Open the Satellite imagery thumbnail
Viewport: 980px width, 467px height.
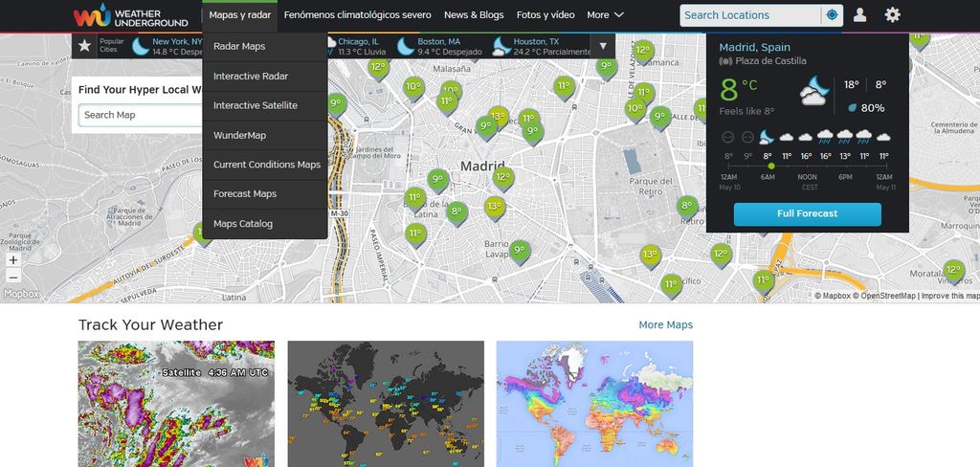pos(176,403)
